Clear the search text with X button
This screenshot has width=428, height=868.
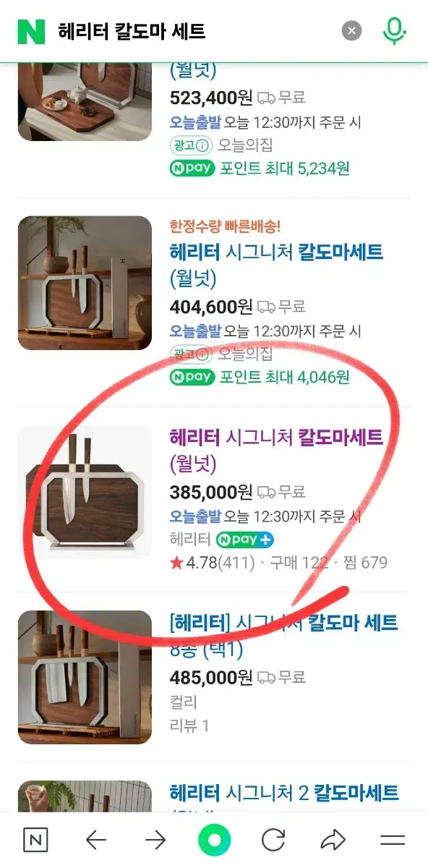351,31
